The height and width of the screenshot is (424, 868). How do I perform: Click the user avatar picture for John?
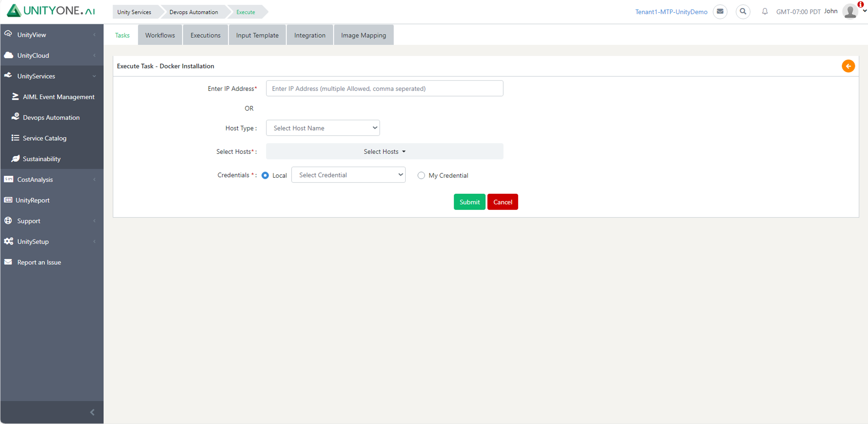(x=850, y=11)
